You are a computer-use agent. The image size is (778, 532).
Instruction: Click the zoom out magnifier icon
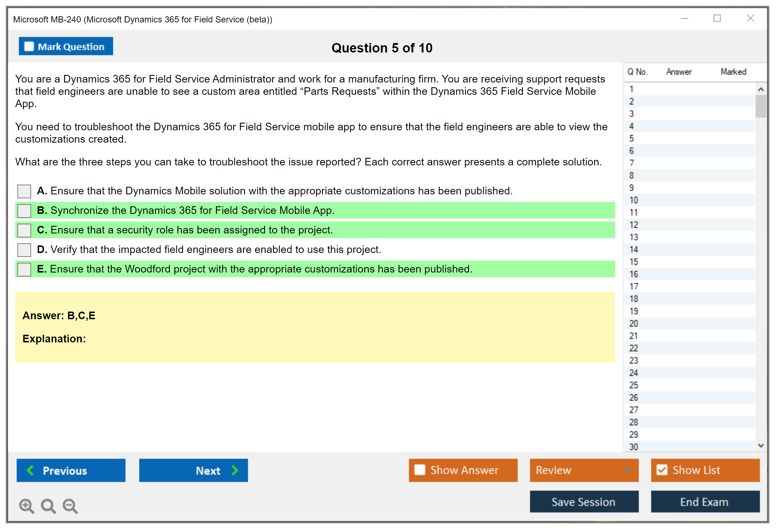click(x=70, y=506)
